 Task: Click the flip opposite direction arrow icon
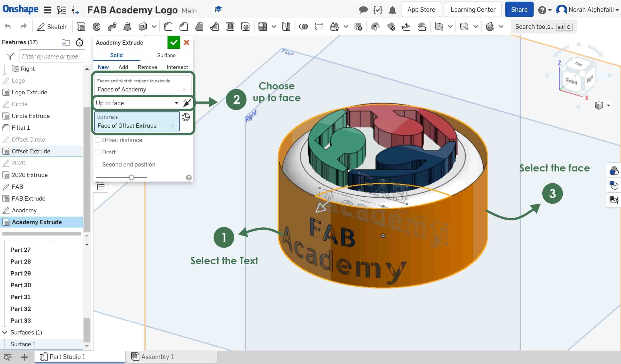[x=187, y=103]
